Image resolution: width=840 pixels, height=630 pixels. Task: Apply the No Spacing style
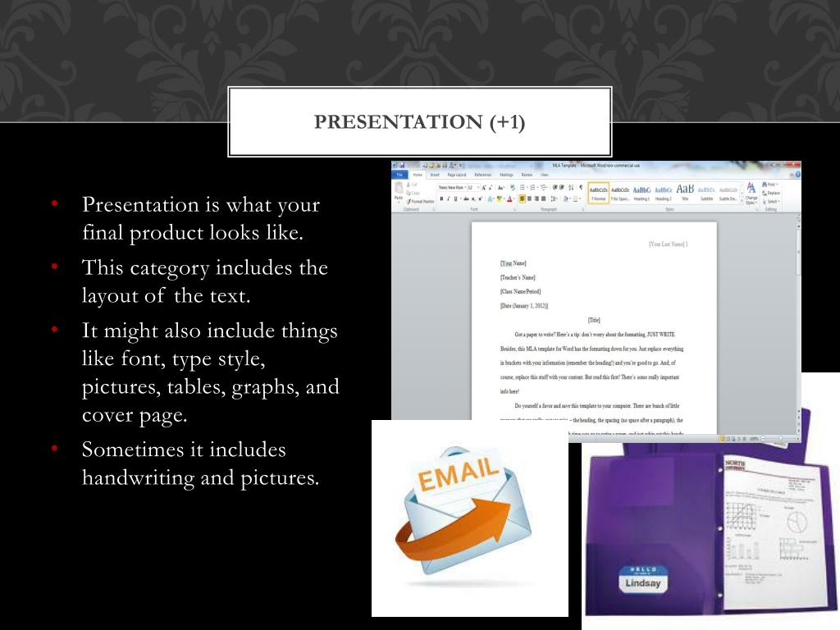620,193
